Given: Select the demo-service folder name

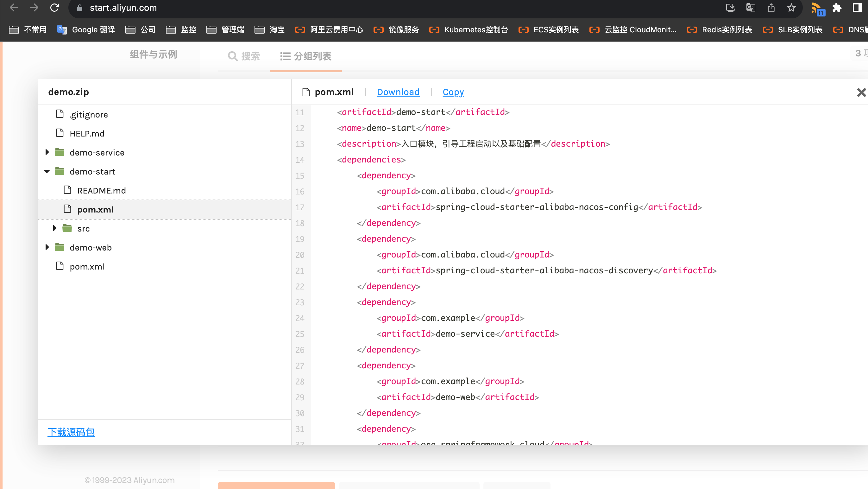Looking at the screenshot, I should (x=97, y=153).
